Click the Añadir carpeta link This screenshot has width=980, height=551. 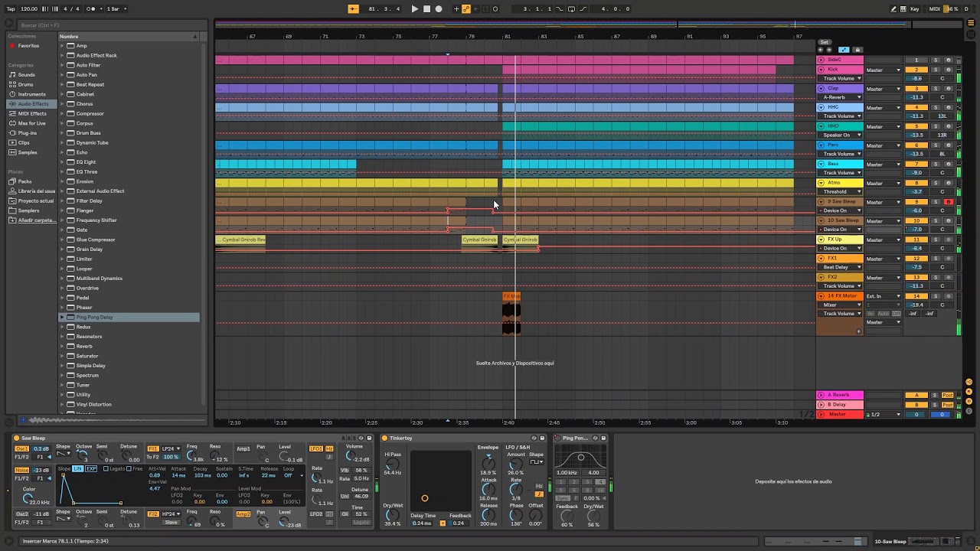[x=37, y=220]
